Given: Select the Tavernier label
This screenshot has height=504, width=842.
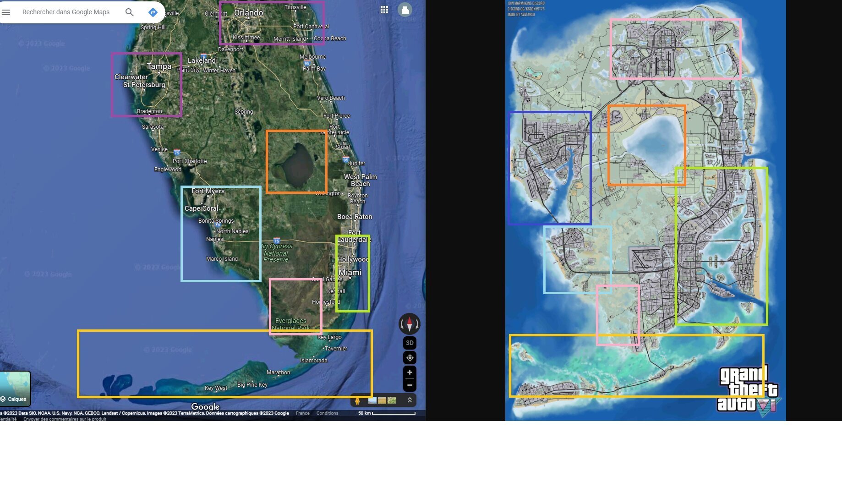Looking at the screenshot, I should point(336,349).
